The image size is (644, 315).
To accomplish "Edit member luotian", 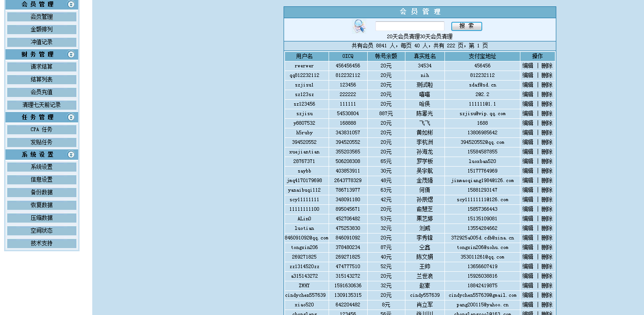I will (528, 229).
